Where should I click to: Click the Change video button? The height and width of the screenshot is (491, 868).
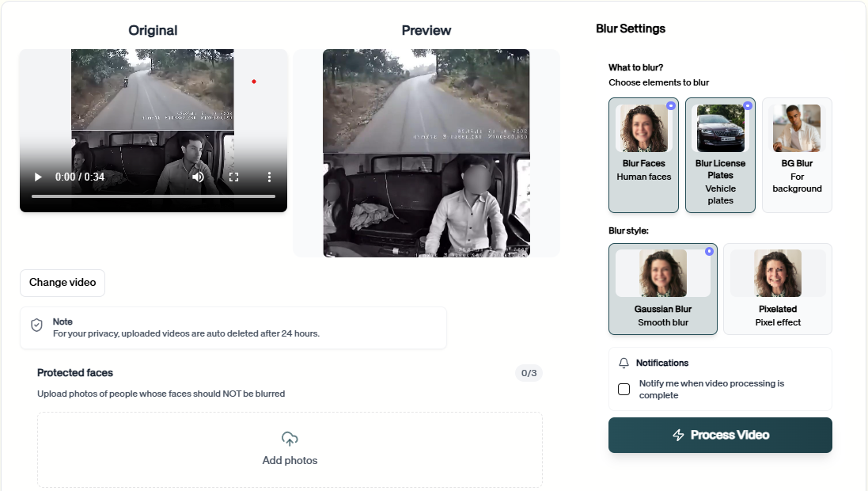click(x=62, y=283)
